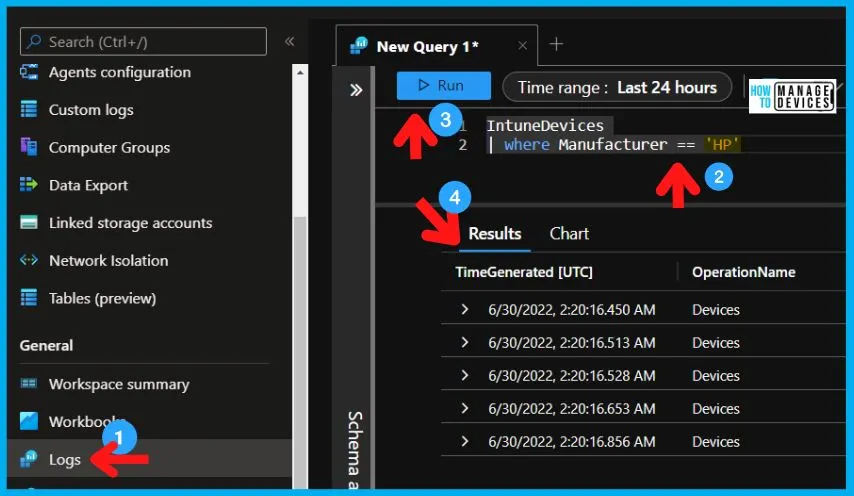Click the Linked storage accounts icon

pos(29,222)
